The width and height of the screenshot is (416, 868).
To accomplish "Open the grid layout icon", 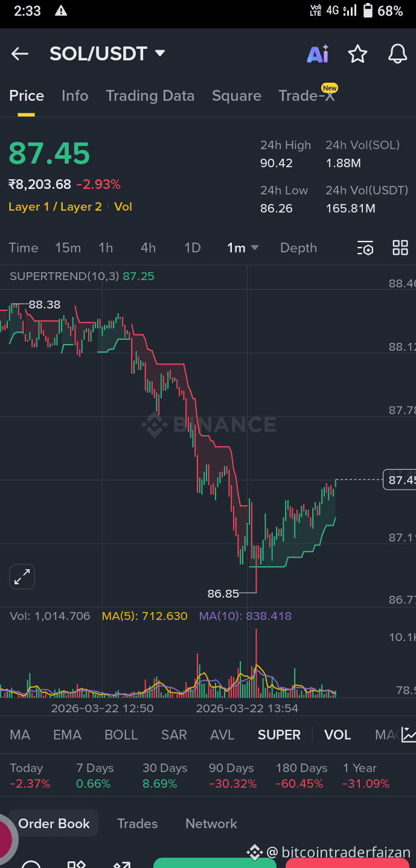I will coord(400,247).
